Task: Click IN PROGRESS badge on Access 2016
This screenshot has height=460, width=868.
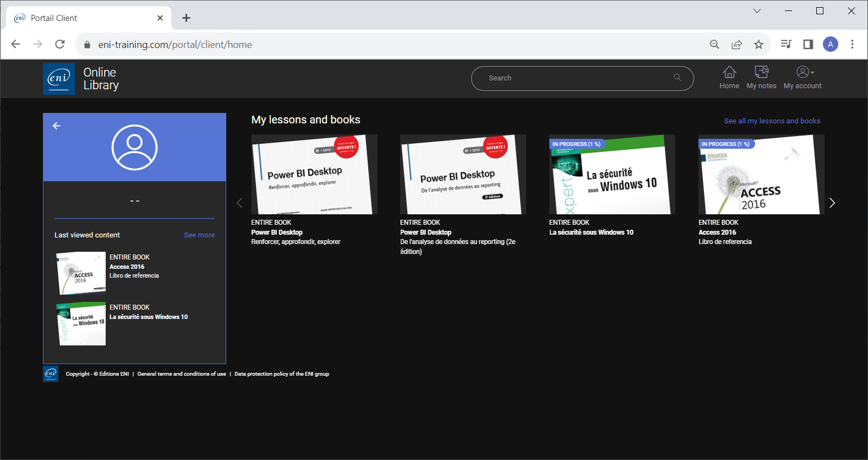Action: click(725, 144)
